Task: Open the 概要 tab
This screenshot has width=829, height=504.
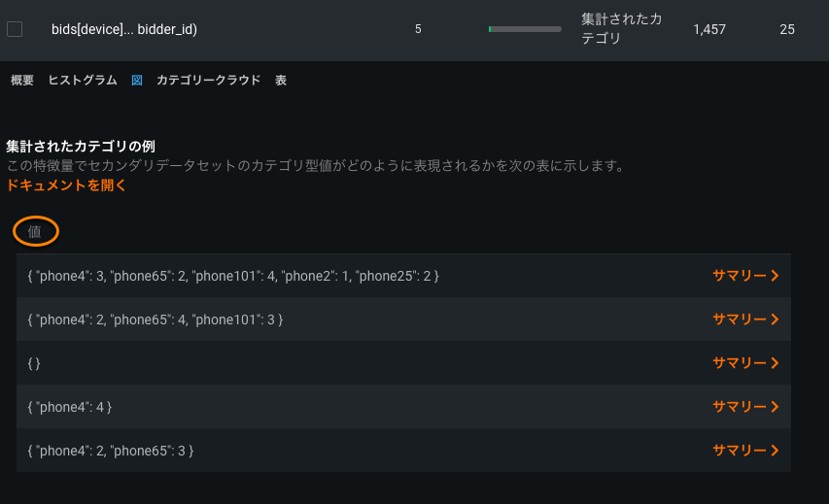Action: (x=22, y=81)
